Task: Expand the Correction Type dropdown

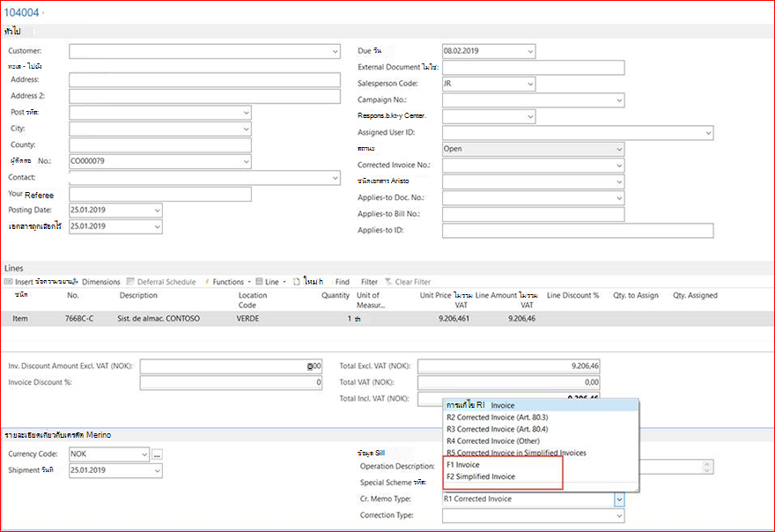Action: click(619, 515)
